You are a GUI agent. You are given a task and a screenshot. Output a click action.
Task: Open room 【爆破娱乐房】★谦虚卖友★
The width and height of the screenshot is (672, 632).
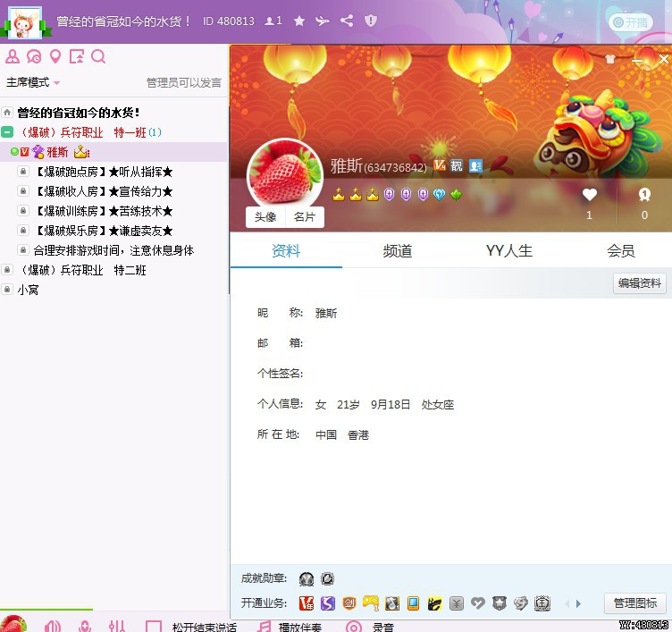(103, 231)
